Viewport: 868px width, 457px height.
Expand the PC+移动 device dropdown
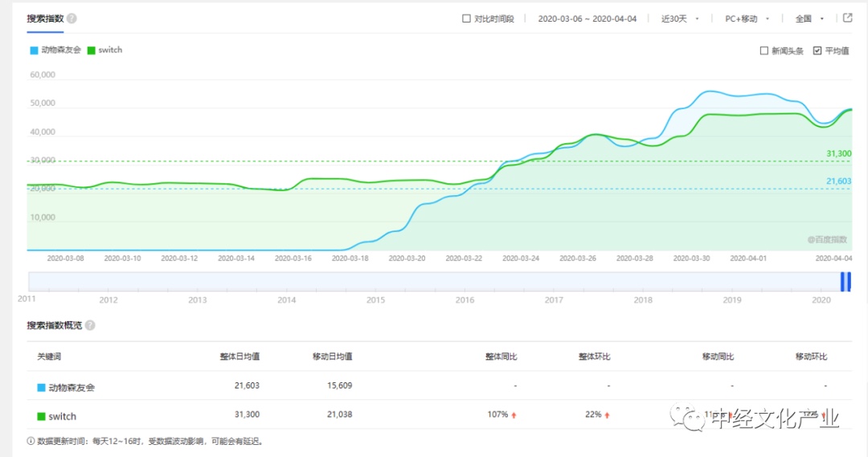(x=747, y=18)
